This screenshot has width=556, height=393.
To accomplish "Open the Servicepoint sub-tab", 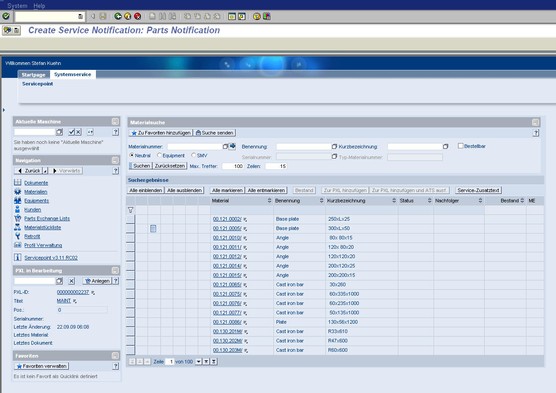I will click(38, 84).
